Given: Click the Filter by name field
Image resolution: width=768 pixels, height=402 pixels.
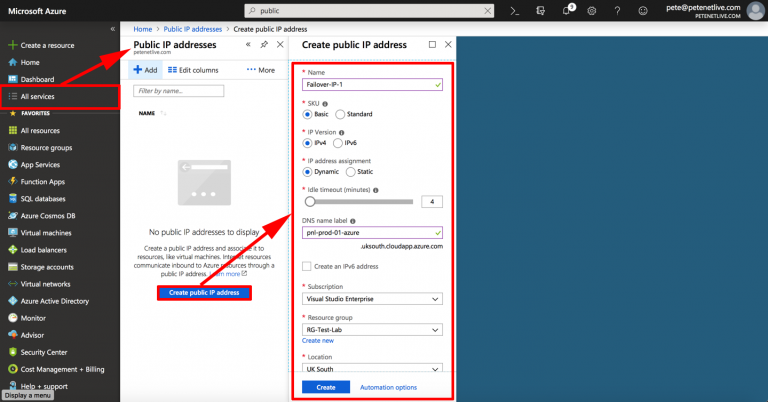Looking at the screenshot, I should click(178, 91).
